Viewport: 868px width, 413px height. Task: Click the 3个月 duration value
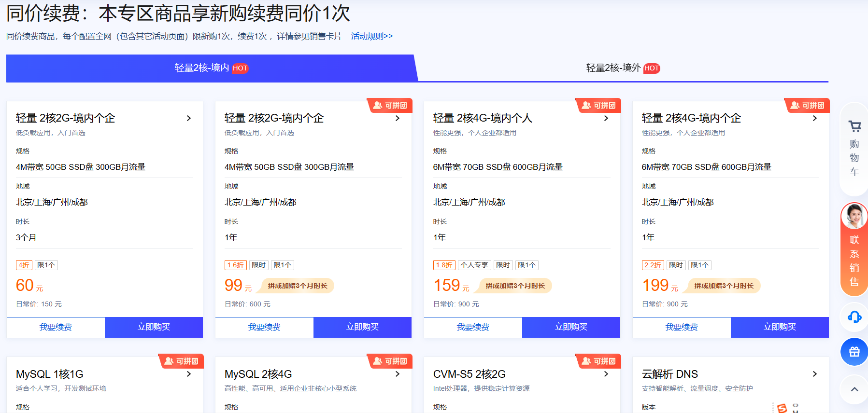[26, 237]
